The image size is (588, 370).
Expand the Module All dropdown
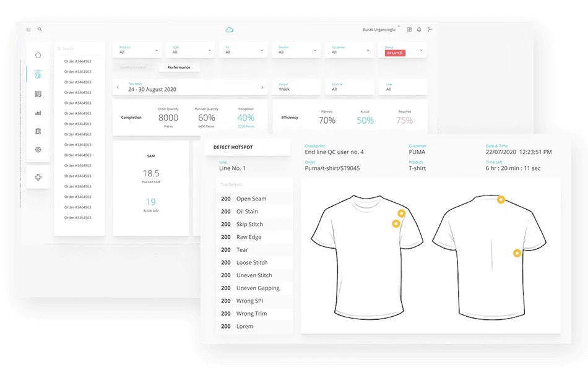[350, 87]
